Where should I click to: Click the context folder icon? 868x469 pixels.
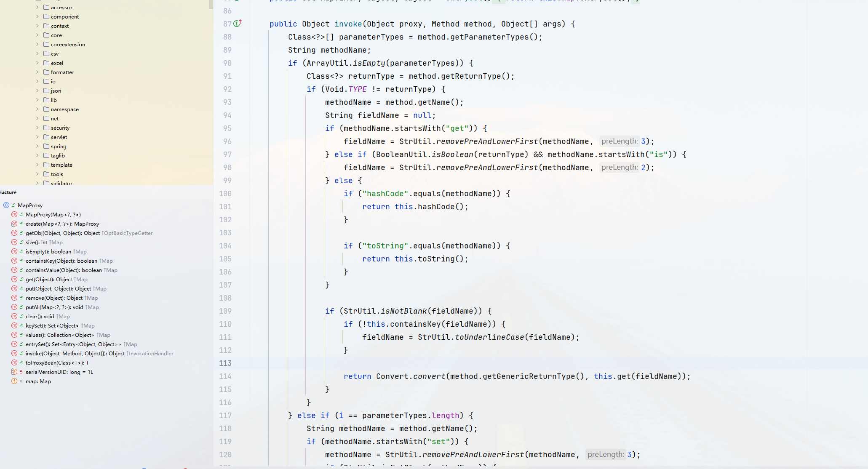click(x=46, y=26)
